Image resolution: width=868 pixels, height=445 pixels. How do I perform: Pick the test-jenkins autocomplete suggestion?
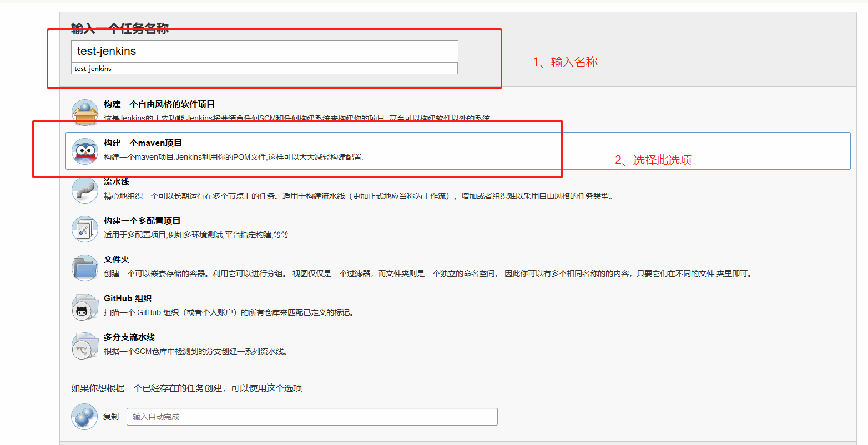tap(265, 69)
